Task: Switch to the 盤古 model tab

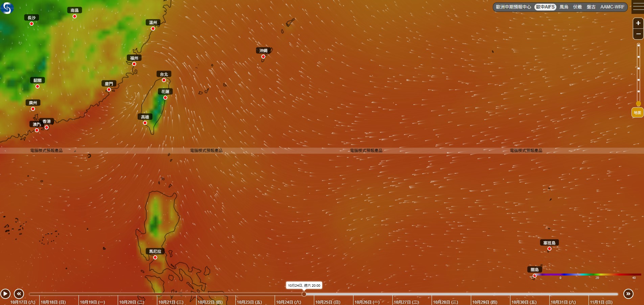Action: [x=591, y=7]
